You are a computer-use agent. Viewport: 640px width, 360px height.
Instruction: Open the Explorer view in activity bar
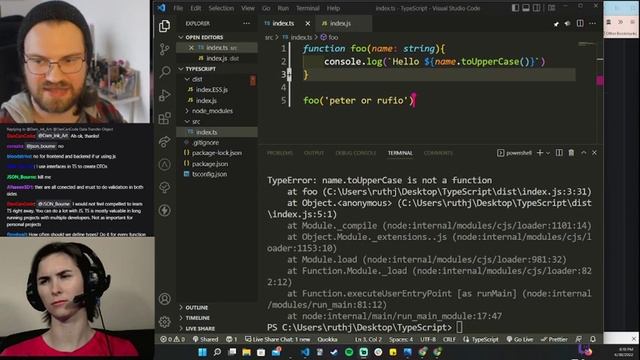(164, 26)
